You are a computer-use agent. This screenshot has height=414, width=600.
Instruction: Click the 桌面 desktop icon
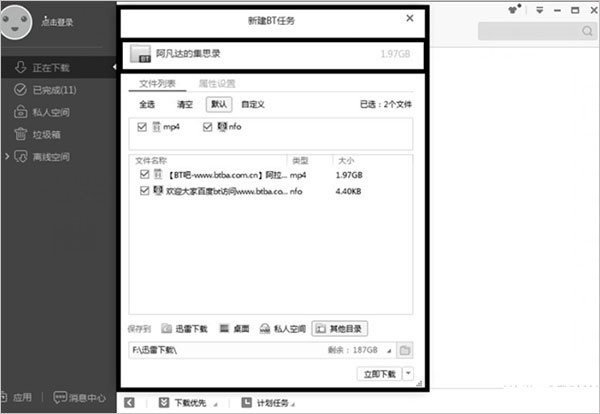click(224, 328)
